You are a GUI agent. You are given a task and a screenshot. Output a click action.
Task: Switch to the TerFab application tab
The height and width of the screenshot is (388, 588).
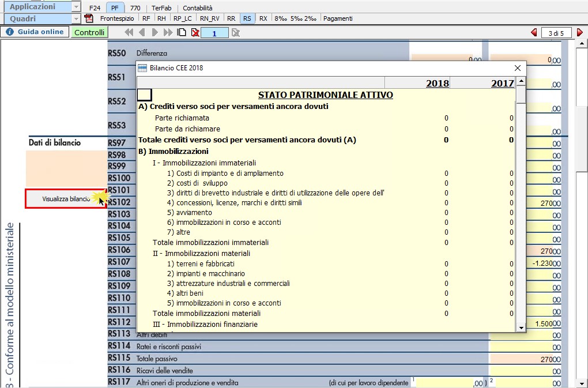161,8
